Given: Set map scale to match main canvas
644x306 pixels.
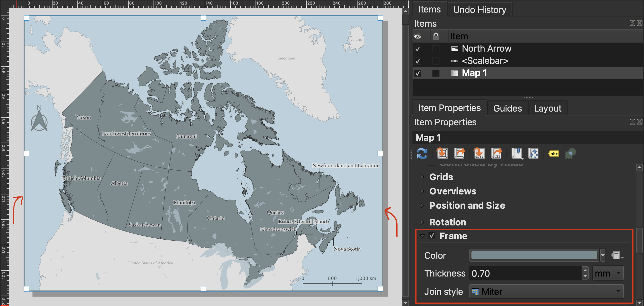Looking at the screenshot, I should click(x=479, y=154).
